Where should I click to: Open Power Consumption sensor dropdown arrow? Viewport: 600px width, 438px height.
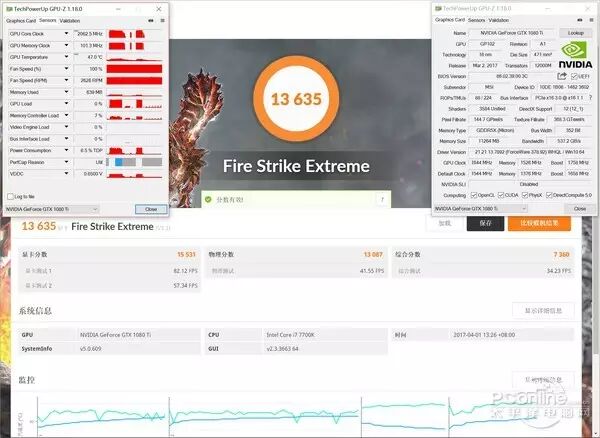(x=66, y=150)
